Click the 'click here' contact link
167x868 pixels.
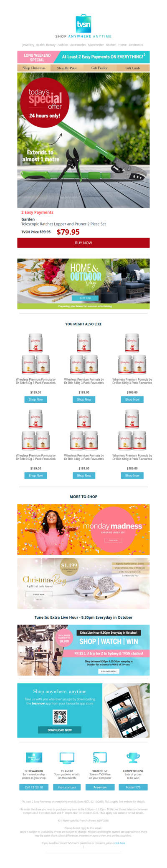(120, 843)
